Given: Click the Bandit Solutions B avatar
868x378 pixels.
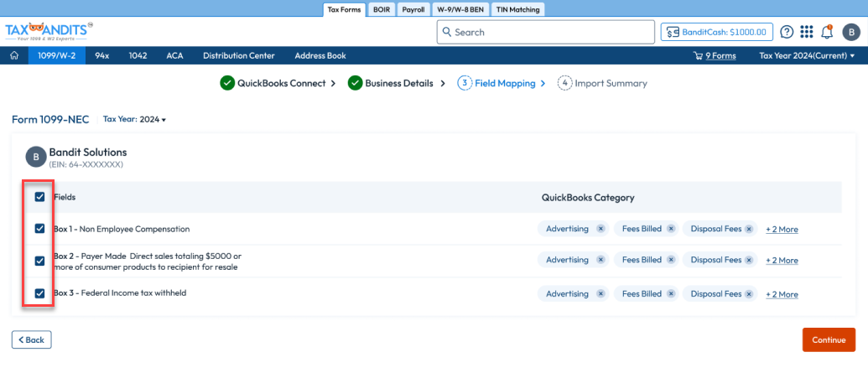Looking at the screenshot, I should [35, 158].
